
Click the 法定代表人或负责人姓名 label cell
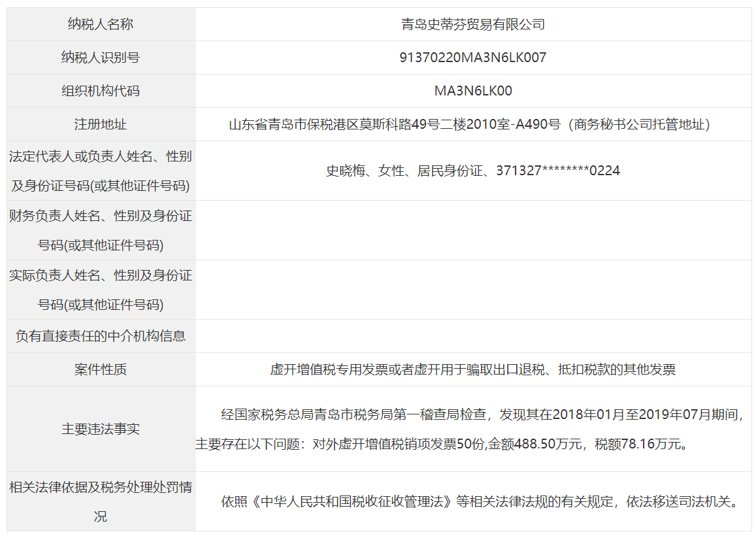(101, 171)
